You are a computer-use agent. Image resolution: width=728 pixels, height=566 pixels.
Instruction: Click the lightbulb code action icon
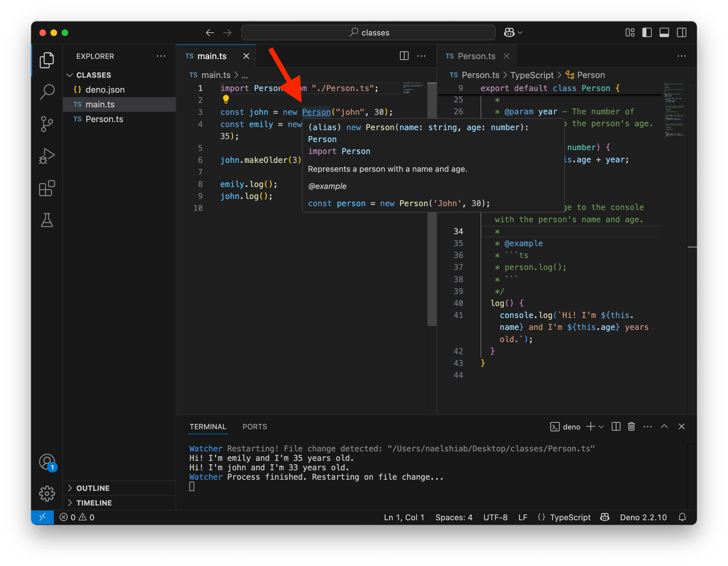coord(226,99)
